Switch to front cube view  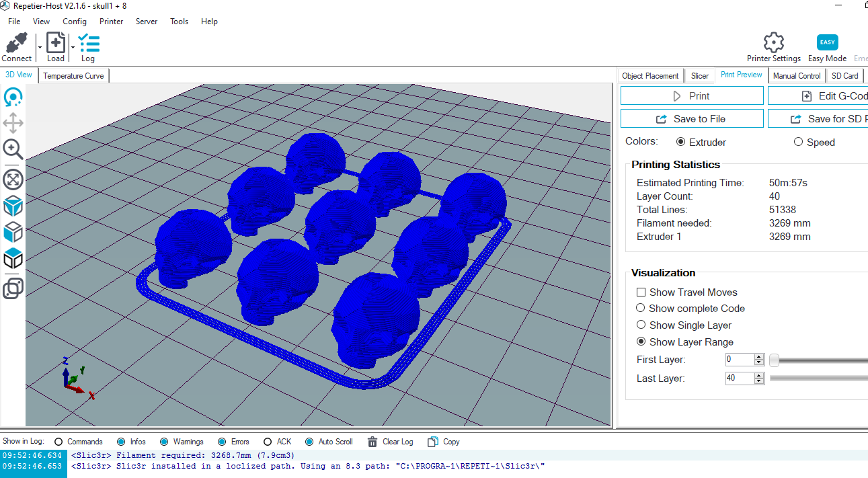coord(13,232)
